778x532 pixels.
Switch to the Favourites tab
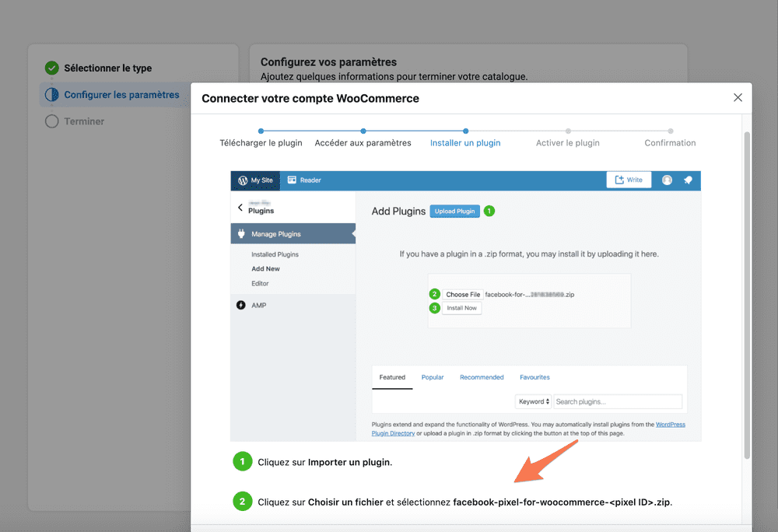click(x=534, y=377)
